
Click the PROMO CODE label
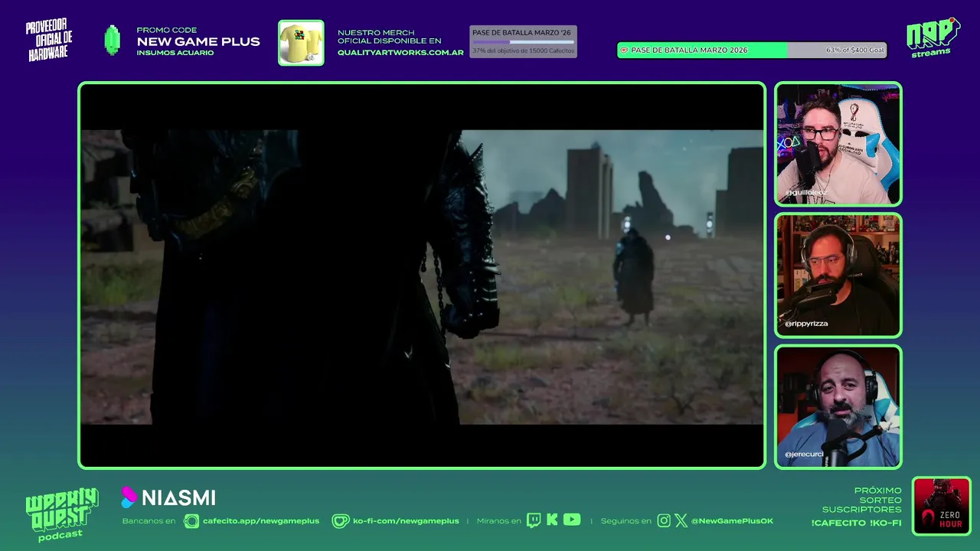[x=166, y=31]
